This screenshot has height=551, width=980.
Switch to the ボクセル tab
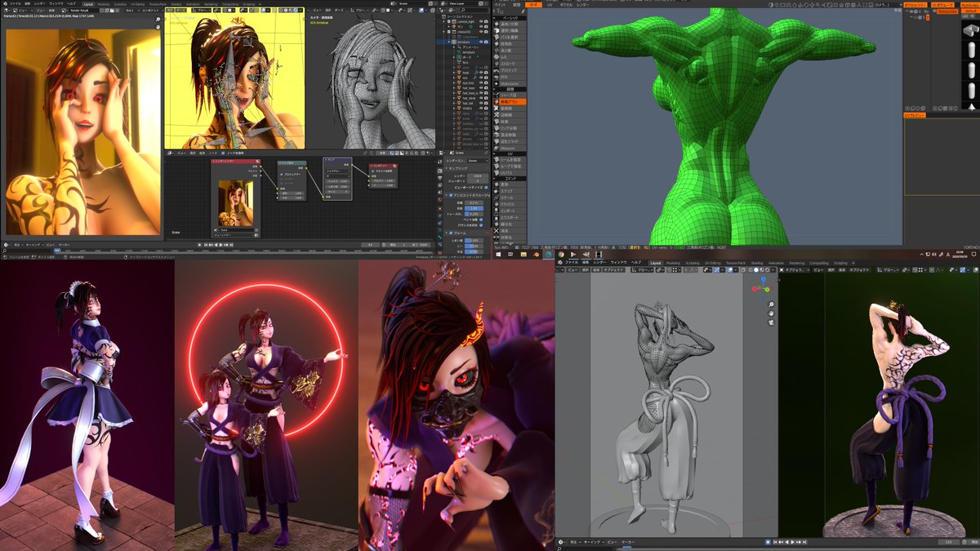(x=566, y=5)
